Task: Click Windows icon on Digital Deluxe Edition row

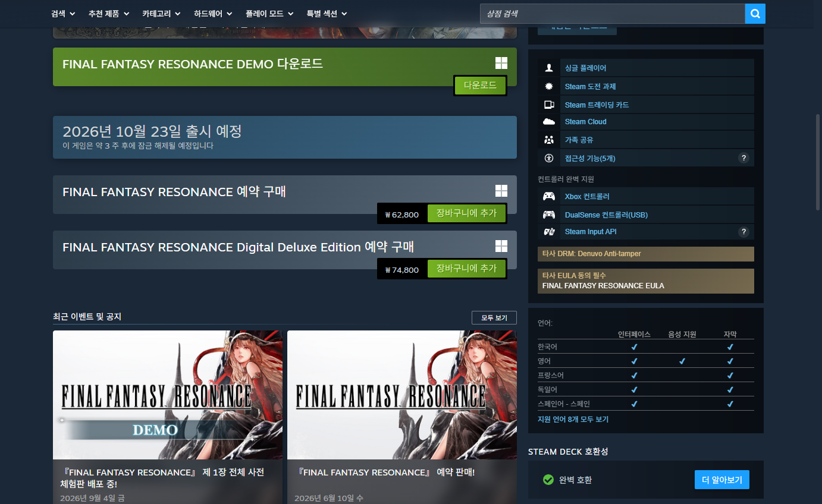Action: [501, 246]
